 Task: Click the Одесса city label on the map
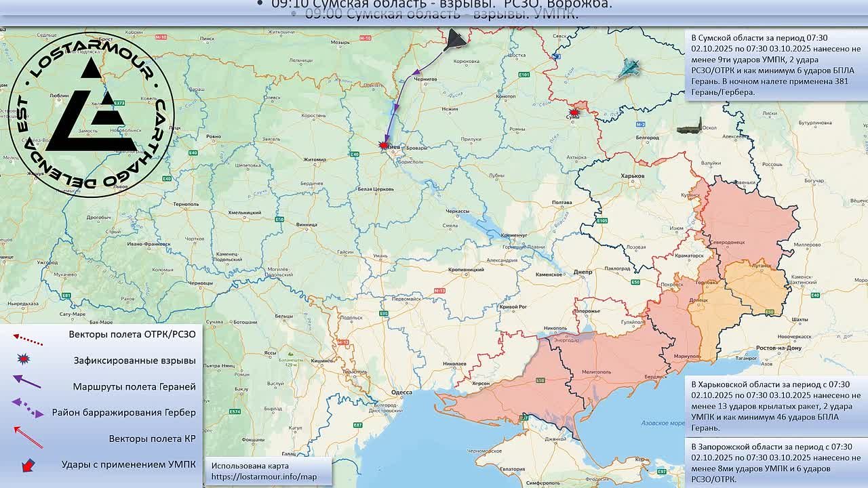401,392
